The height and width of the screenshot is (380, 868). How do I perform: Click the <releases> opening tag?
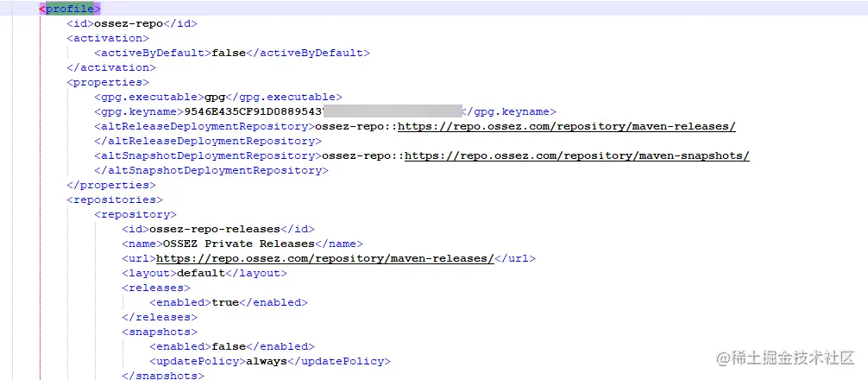[156, 288]
